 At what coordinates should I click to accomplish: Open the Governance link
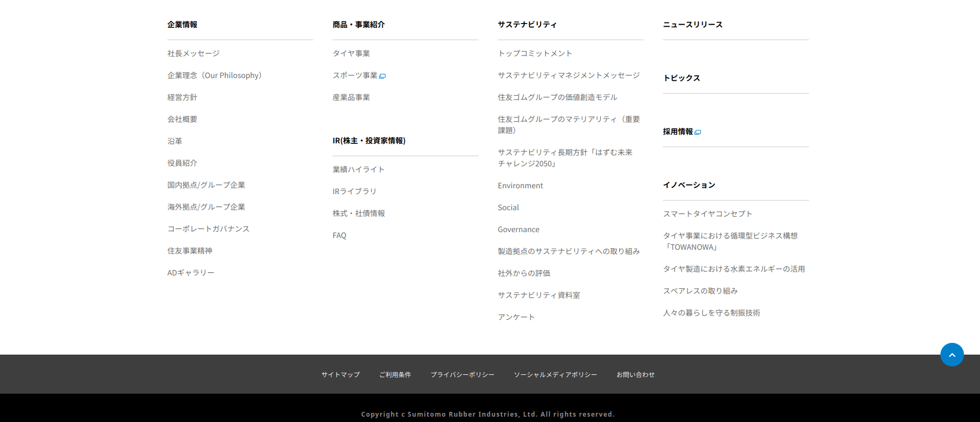518,229
